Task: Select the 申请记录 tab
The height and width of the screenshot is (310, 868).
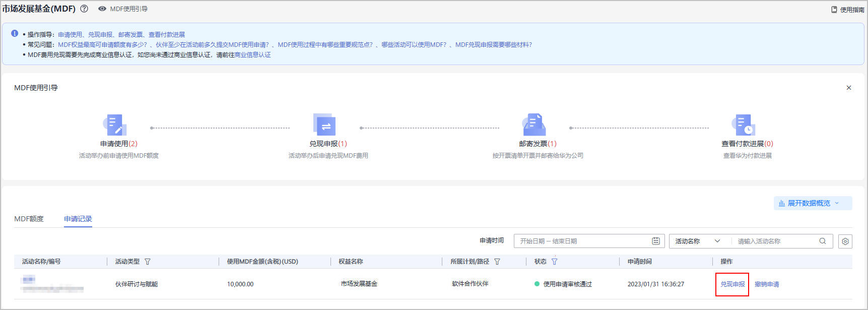Action: 78,219
